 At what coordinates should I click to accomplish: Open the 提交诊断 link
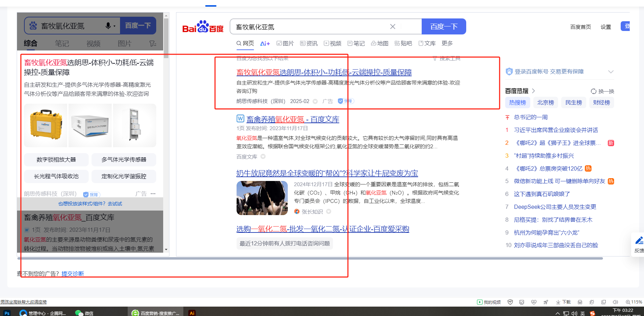click(73, 274)
